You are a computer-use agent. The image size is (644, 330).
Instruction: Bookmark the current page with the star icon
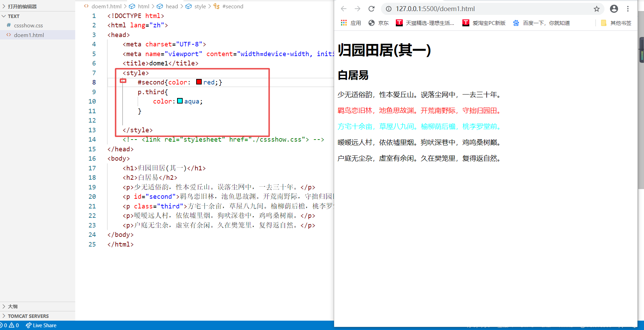coord(597,9)
